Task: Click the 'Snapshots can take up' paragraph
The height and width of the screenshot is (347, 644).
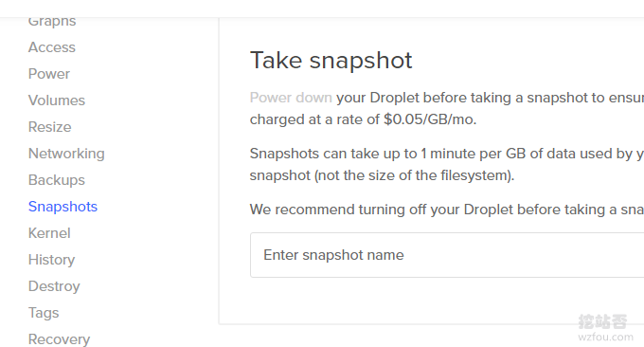Action: coord(447,164)
